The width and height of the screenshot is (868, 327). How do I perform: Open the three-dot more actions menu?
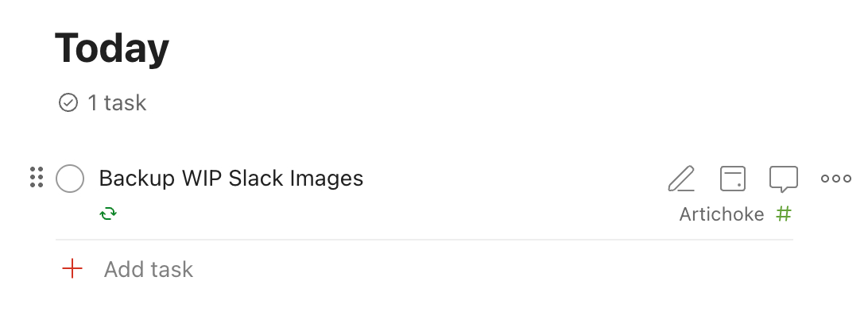point(836,179)
